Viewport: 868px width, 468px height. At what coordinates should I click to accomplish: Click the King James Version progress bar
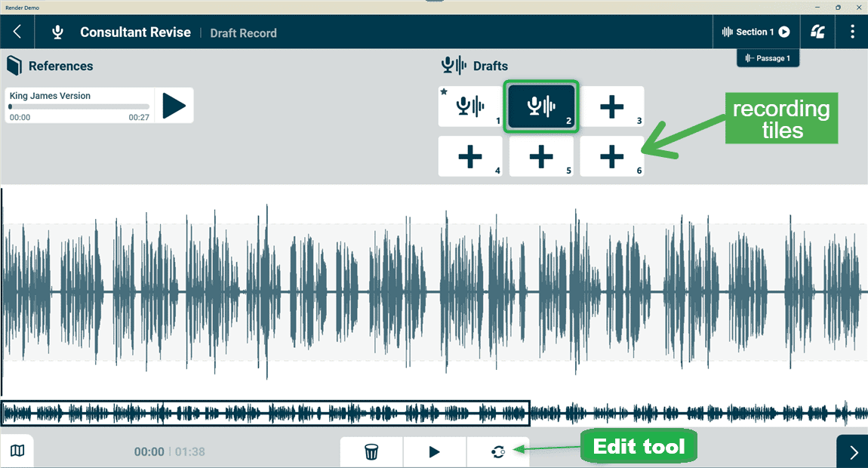point(79,106)
